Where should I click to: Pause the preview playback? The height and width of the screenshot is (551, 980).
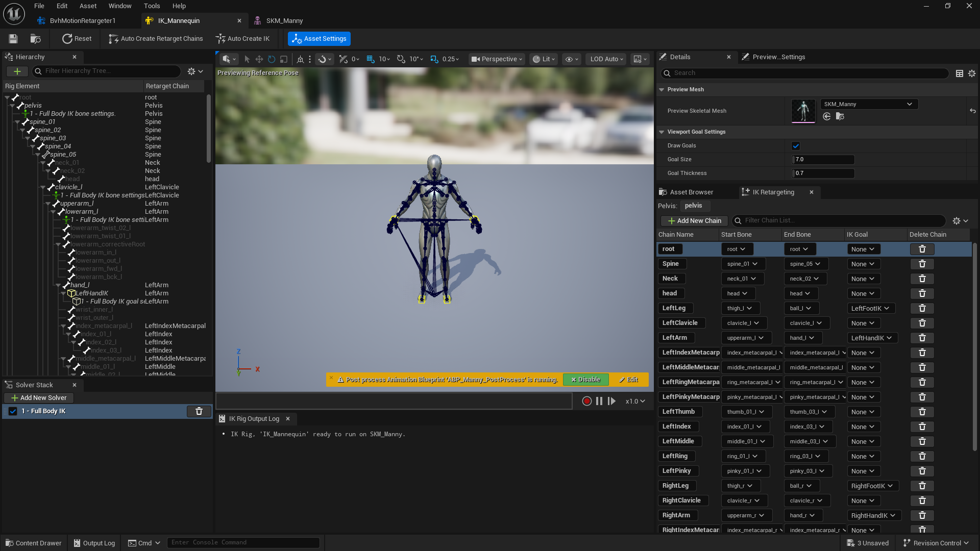coord(600,401)
